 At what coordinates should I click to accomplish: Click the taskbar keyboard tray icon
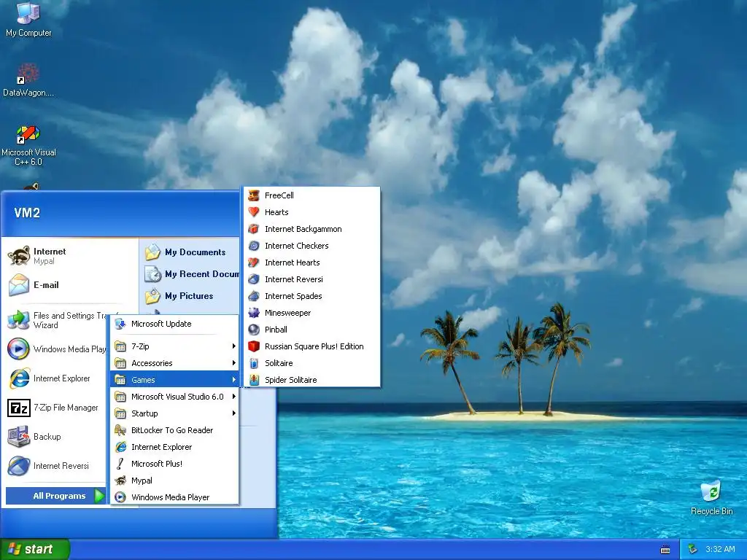pos(665,550)
